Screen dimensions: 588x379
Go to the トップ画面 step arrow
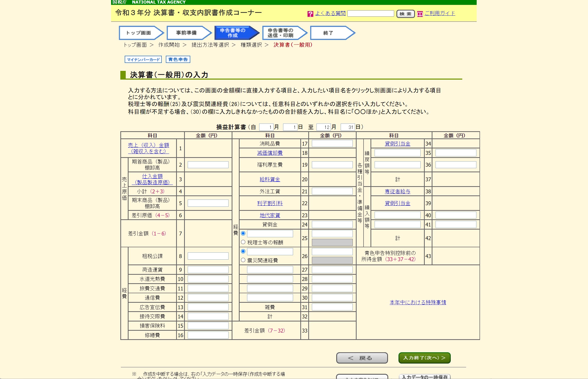141,33
